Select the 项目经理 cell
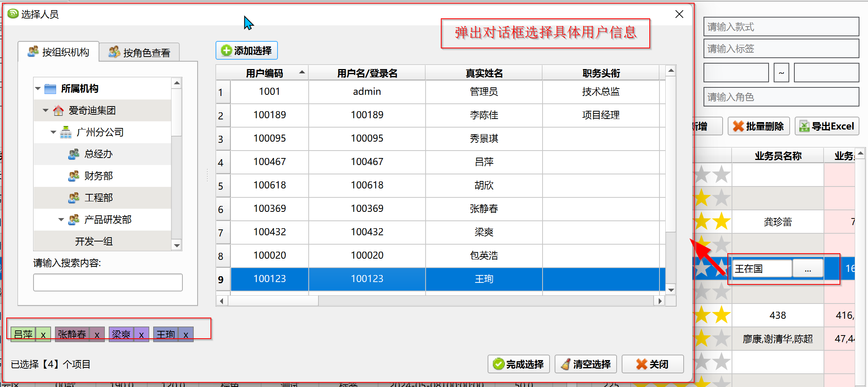The image size is (868, 387). point(601,115)
